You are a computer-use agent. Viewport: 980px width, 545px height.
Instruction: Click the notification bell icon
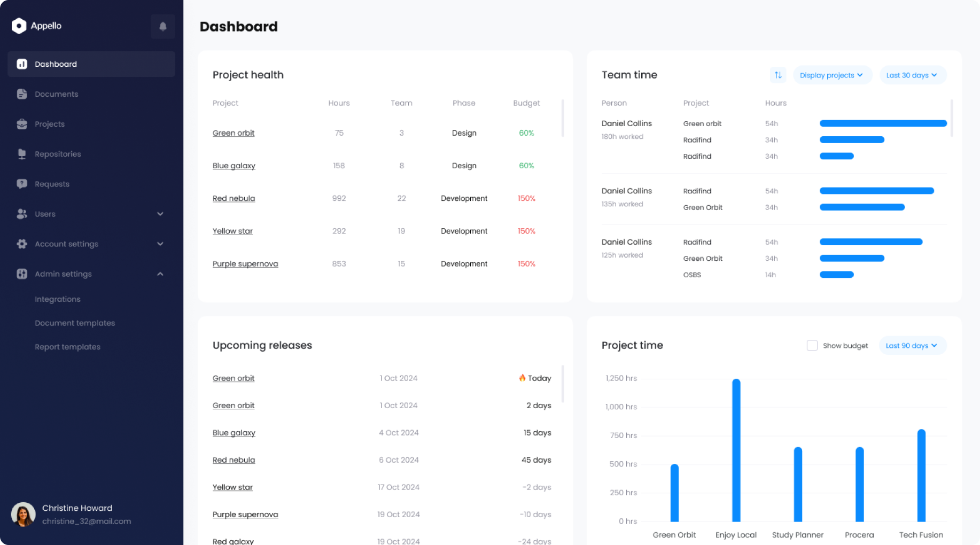tap(163, 26)
